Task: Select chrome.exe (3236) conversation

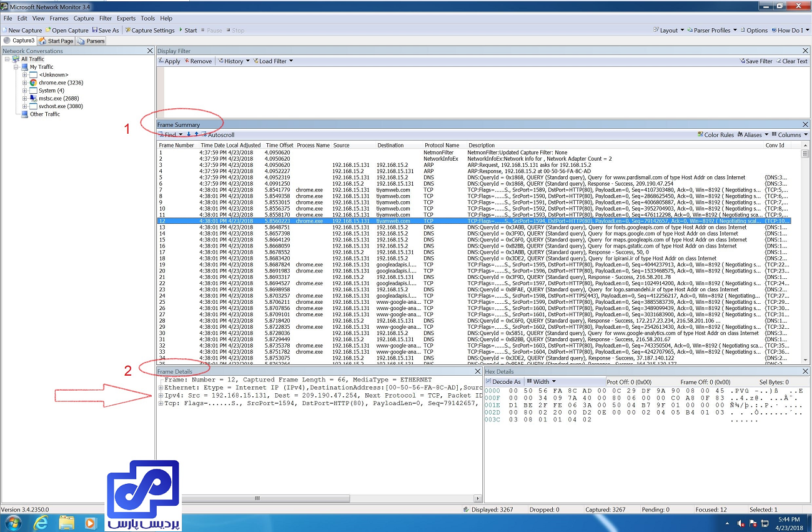Action: pos(61,83)
